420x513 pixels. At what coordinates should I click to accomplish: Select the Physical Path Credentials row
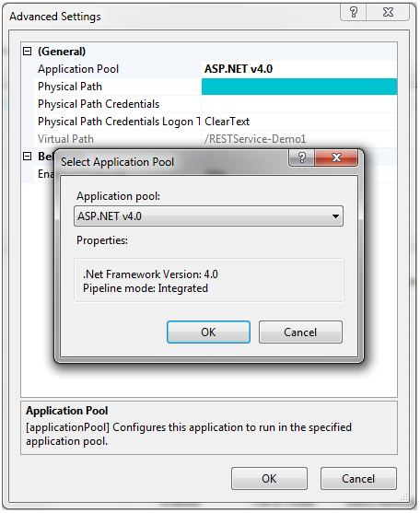[x=216, y=104]
